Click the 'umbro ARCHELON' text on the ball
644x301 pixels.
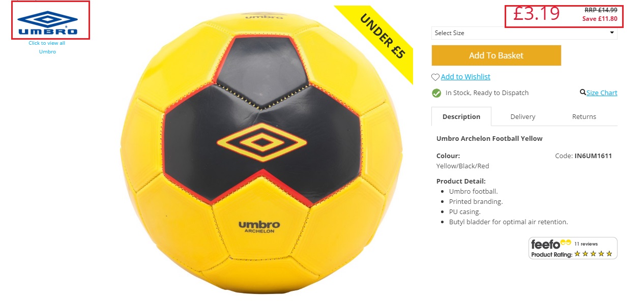(259, 227)
